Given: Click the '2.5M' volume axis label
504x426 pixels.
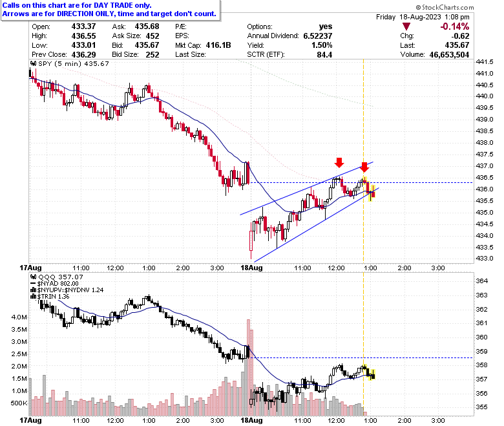Looking at the screenshot, I should click(19, 354).
